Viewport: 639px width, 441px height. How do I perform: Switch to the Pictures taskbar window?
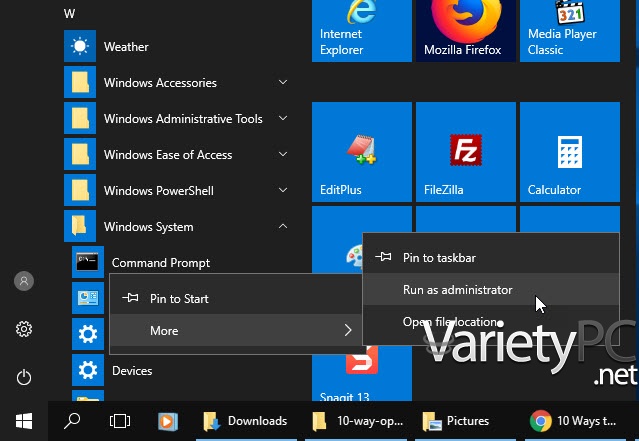tap(465, 421)
